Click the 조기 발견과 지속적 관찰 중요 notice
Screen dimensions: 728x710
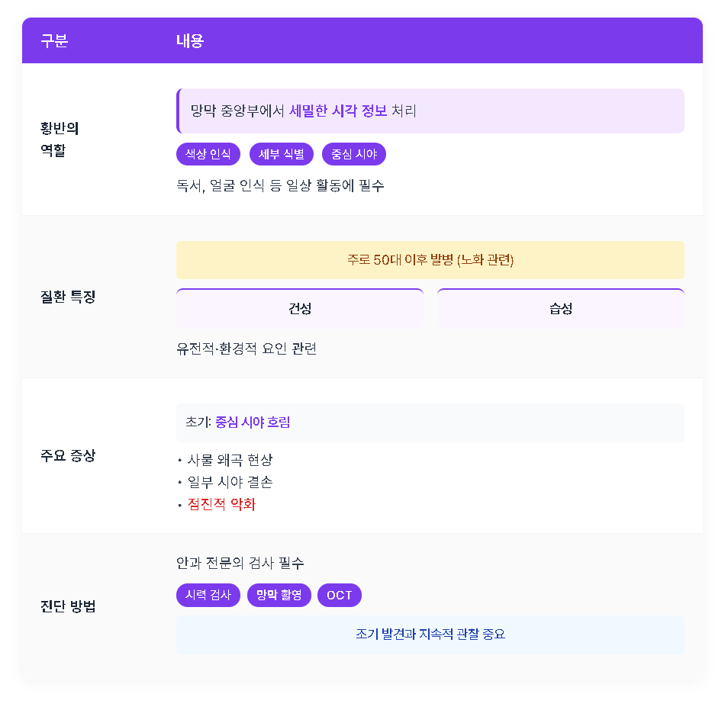pos(430,635)
